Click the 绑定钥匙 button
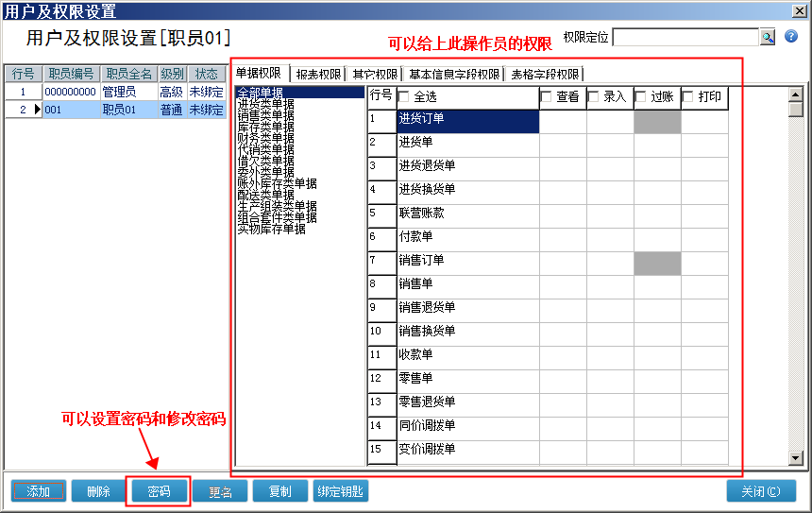This screenshot has height=513, width=812. click(341, 492)
